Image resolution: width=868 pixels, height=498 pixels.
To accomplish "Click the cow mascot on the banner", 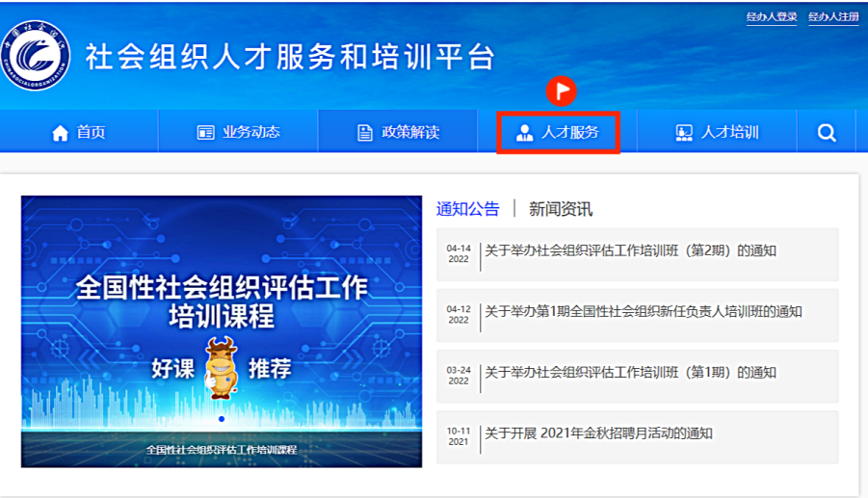I will (x=222, y=366).
